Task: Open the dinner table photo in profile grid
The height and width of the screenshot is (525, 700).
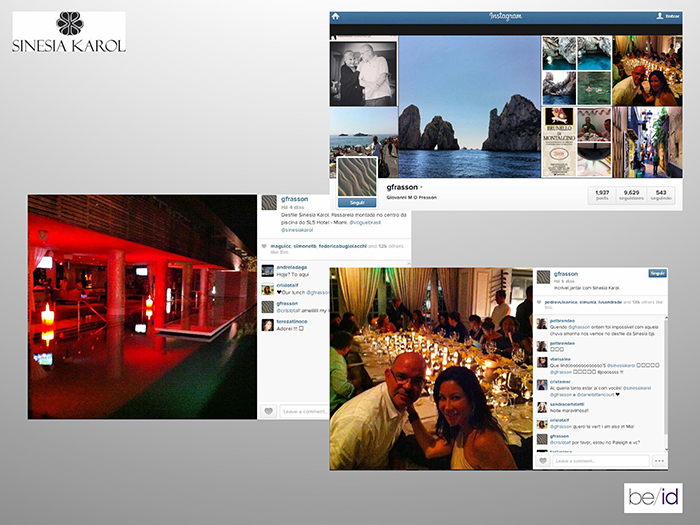Action: pyautogui.click(x=647, y=71)
